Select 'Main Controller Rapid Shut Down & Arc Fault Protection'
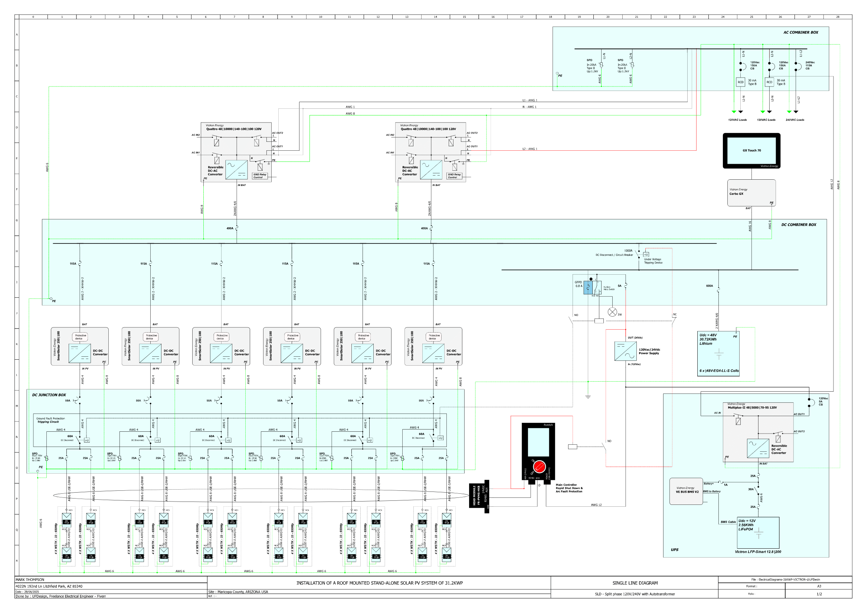The width and height of the screenshot is (868, 614). tap(569, 488)
